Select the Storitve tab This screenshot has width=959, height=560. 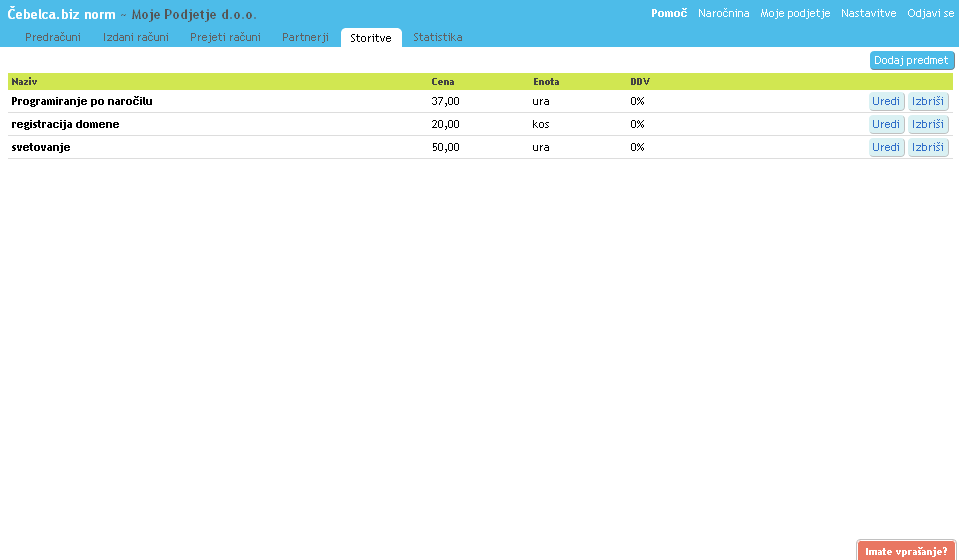pyautogui.click(x=370, y=37)
